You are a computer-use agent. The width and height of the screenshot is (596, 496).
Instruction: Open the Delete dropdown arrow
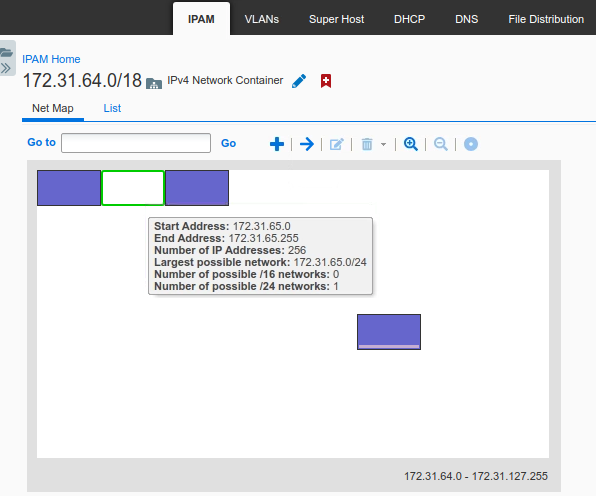(384, 144)
